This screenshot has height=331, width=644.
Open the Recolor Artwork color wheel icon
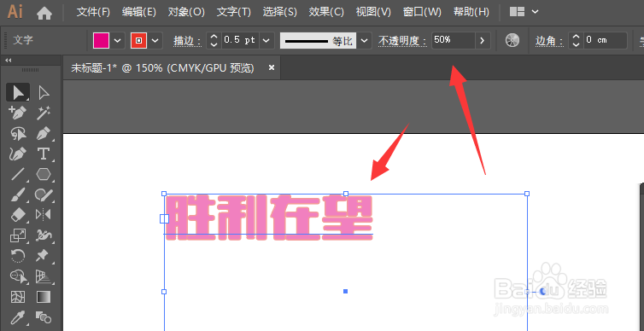pos(512,40)
